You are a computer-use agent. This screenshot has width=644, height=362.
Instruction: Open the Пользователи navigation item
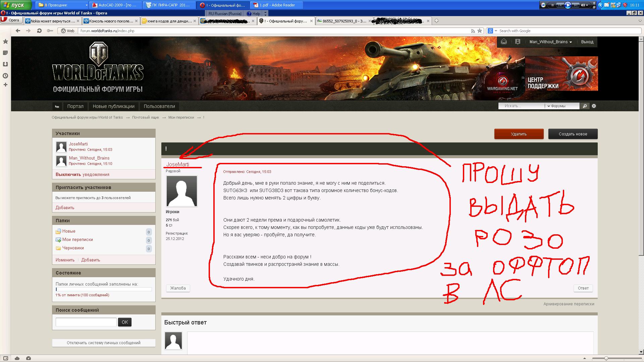tap(159, 106)
